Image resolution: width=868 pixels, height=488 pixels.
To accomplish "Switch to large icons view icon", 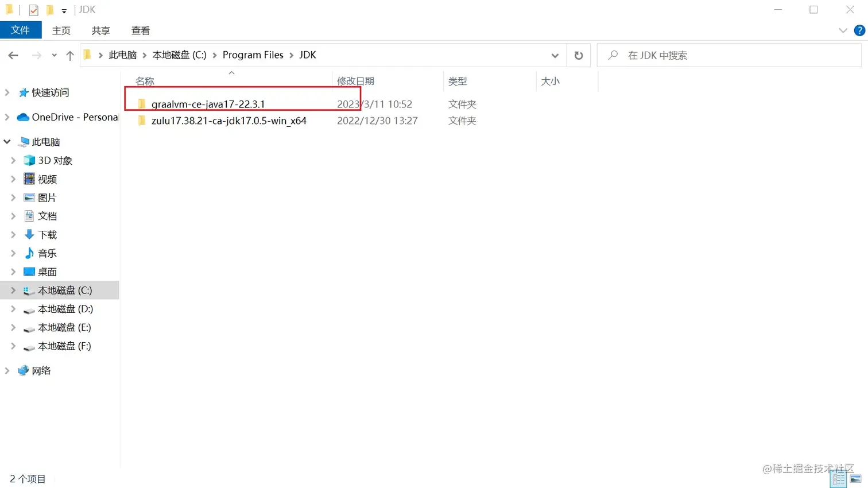I will (855, 479).
